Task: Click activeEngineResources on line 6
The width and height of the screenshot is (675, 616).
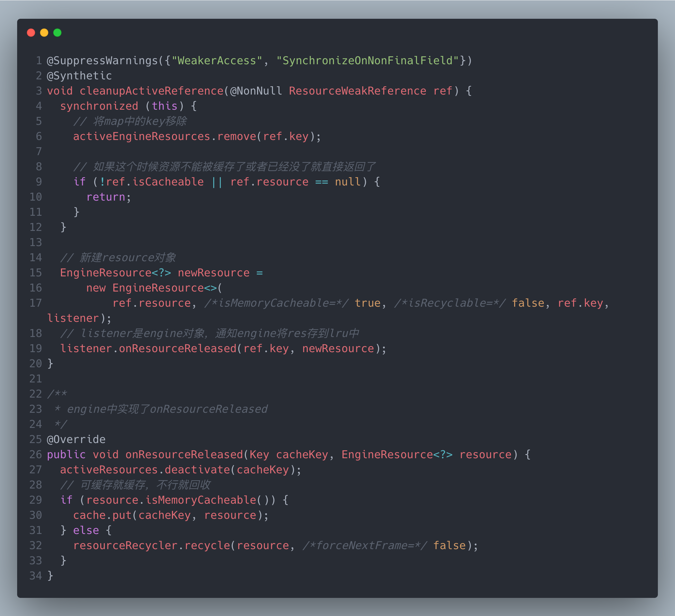Action: 142,136
